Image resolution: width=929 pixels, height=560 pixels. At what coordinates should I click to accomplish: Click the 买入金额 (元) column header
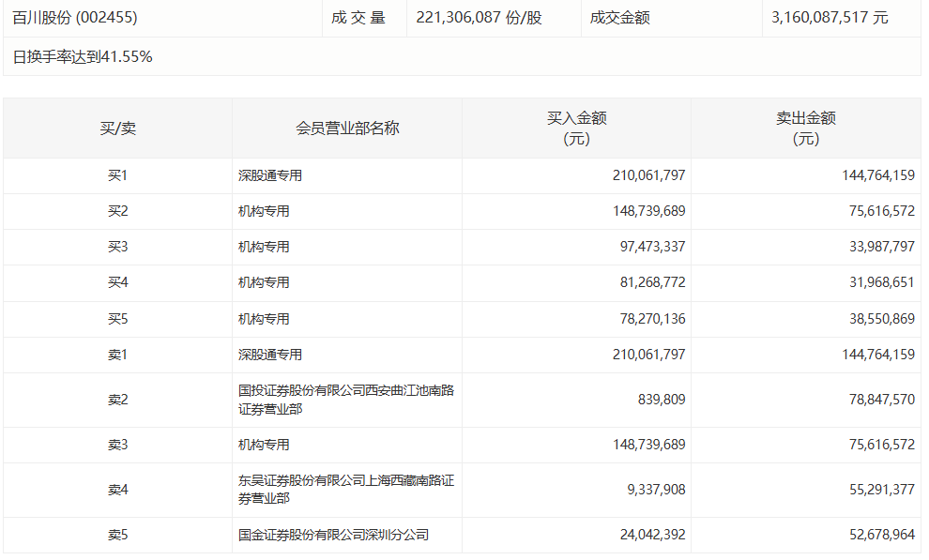click(576, 129)
